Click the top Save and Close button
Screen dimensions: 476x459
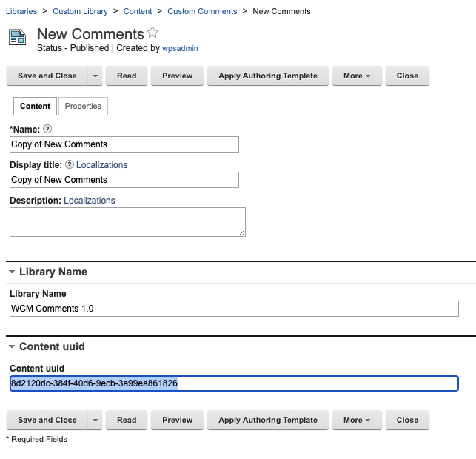click(47, 76)
